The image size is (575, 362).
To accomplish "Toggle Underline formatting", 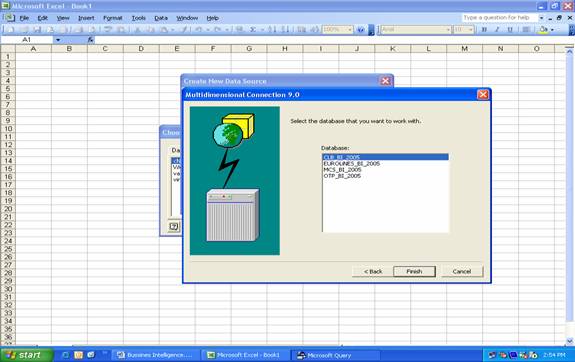I will pos(510,29).
